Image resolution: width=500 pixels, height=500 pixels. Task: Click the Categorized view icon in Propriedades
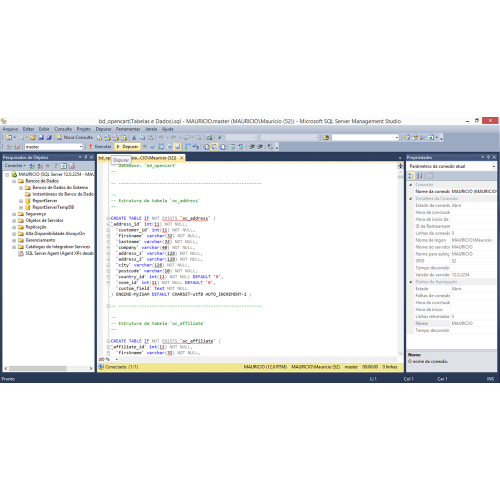411,176
